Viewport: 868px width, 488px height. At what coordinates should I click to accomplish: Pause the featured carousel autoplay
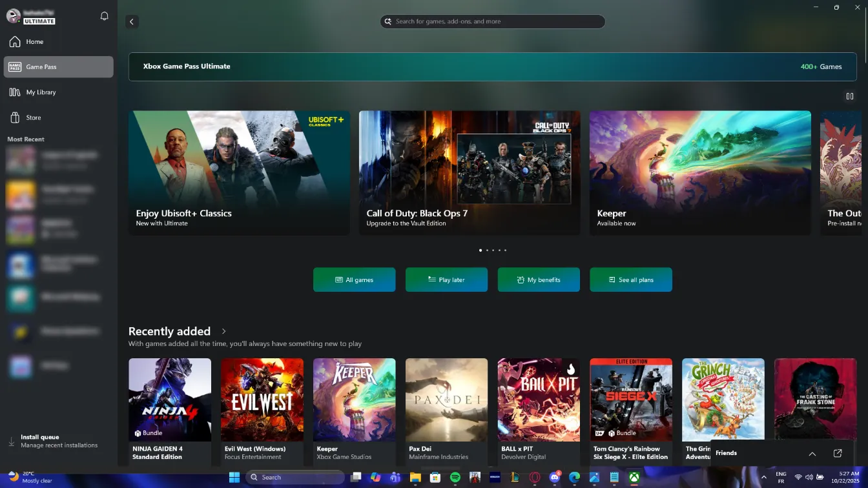(850, 96)
